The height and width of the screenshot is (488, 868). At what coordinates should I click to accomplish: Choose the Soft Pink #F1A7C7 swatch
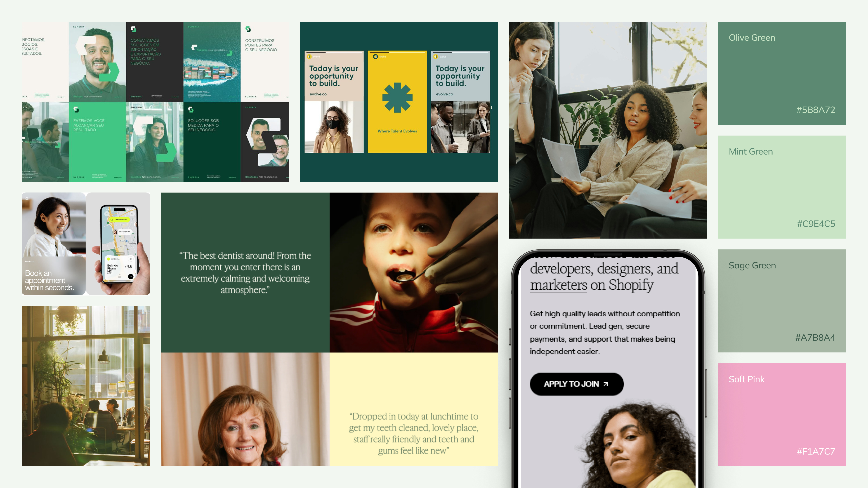click(x=782, y=415)
